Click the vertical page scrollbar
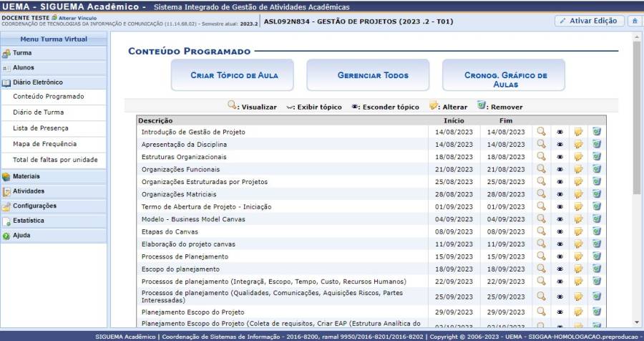Image resolution: width=644 pixels, height=341 pixels. pos(637,179)
